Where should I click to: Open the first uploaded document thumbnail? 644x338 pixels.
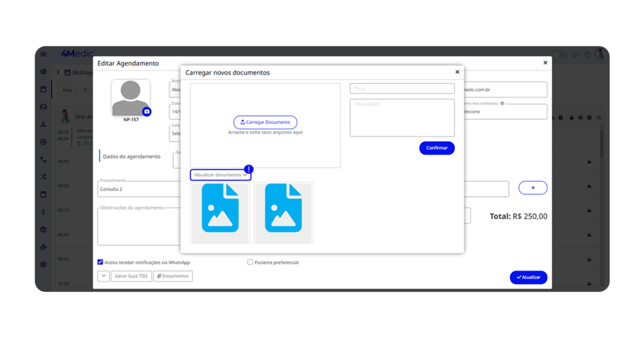pos(220,211)
